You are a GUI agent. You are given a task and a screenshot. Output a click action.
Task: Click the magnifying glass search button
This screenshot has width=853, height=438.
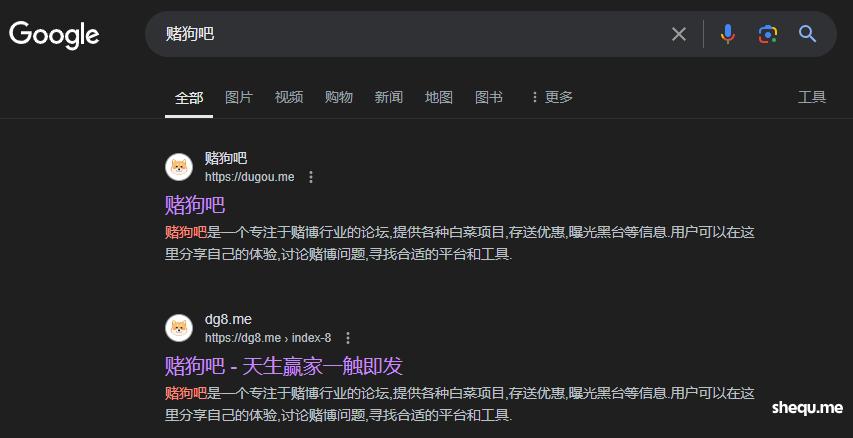coord(808,35)
